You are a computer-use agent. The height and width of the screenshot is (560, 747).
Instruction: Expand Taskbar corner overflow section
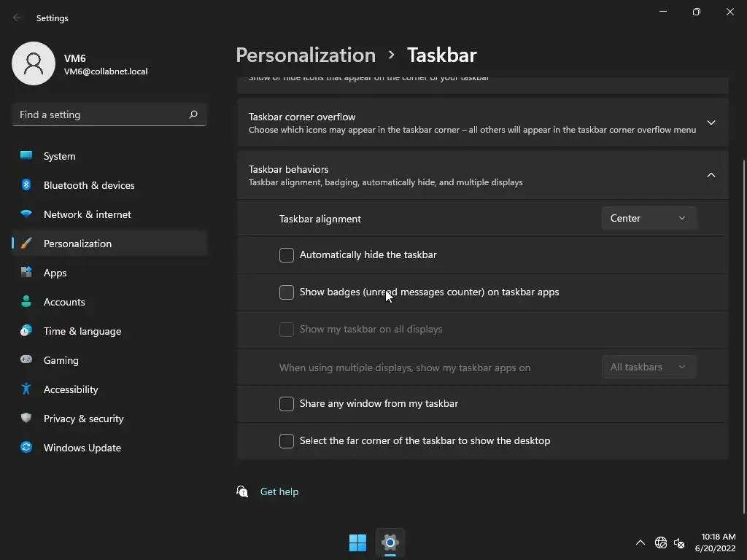711,122
